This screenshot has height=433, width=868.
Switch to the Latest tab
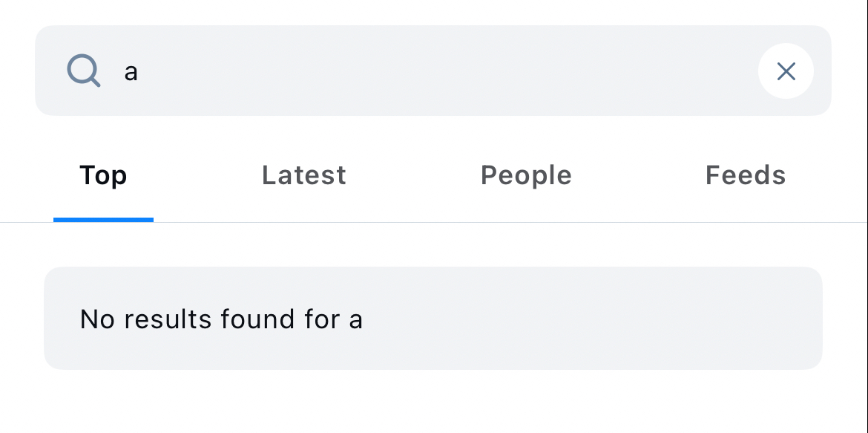pyautogui.click(x=304, y=175)
